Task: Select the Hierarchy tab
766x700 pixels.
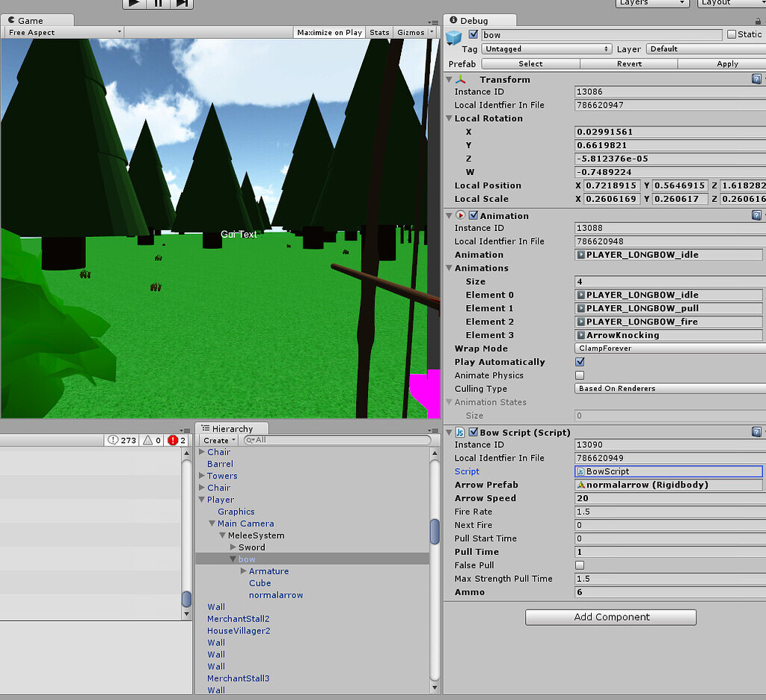Action: pos(231,428)
